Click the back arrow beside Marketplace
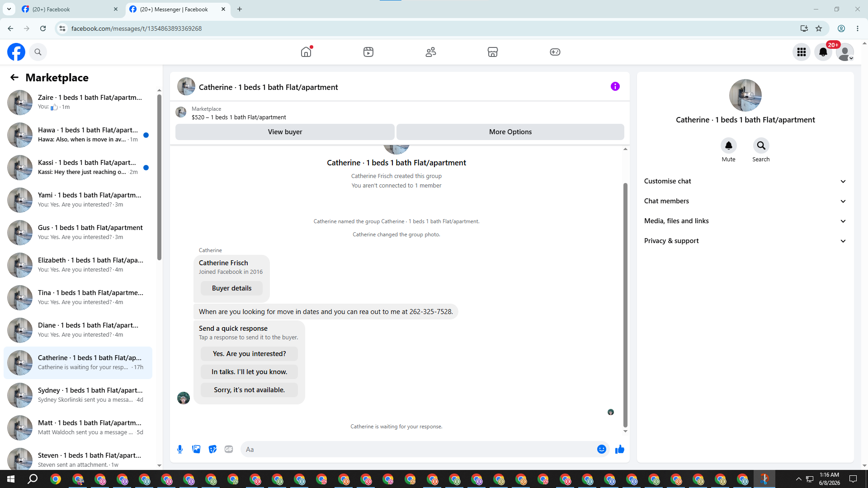Image resolution: width=868 pixels, height=488 pixels. coord(14,77)
